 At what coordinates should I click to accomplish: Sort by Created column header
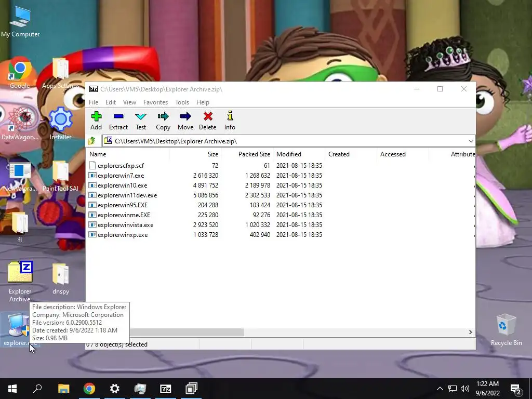tap(351, 154)
